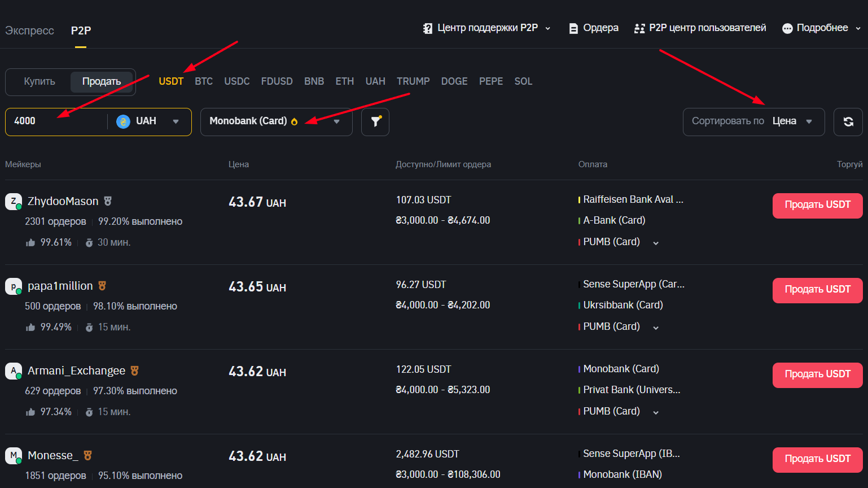The height and width of the screenshot is (488, 868).
Task: Click papa1million's merchant badge icon
Action: (102, 286)
